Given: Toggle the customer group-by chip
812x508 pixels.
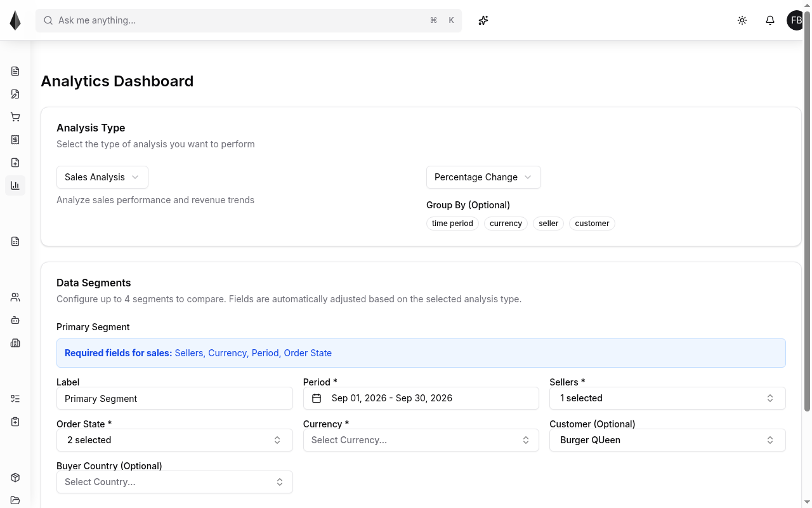Looking at the screenshot, I should coord(592,224).
